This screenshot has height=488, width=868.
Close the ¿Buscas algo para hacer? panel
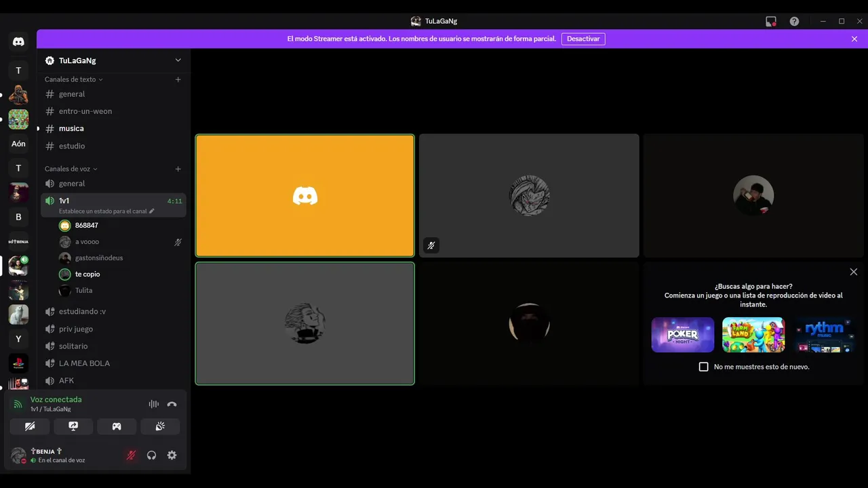pos(854,272)
